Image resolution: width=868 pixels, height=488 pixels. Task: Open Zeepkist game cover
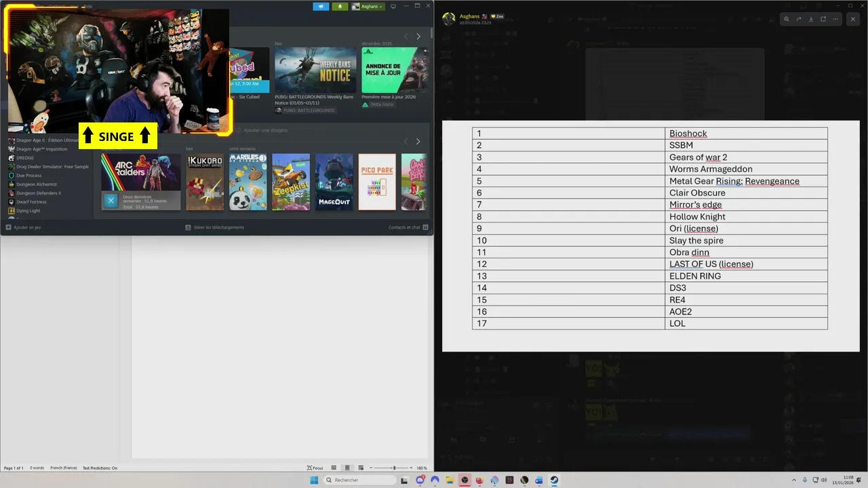pyautogui.click(x=291, y=182)
